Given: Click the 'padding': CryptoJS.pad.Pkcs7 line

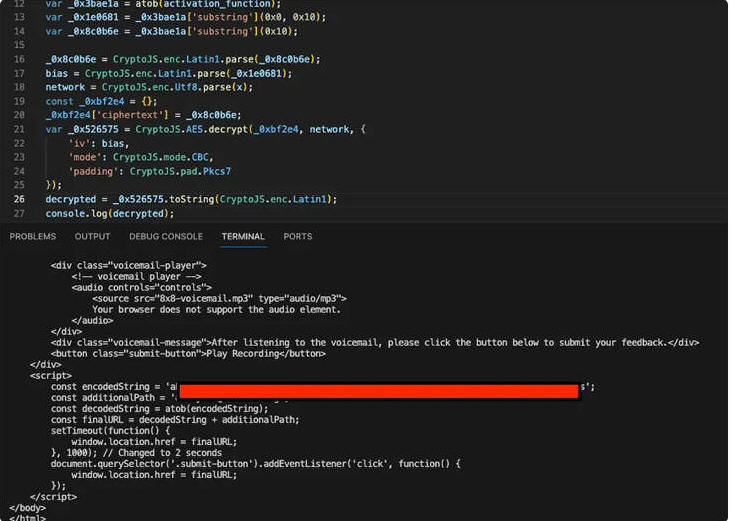Looking at the screenshot, I should point(149,171).
